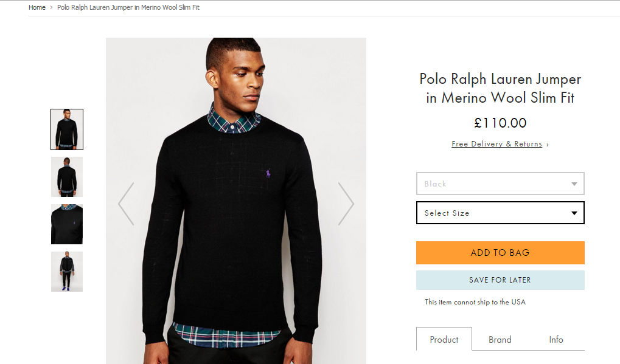Switch to the Info tab
The image size is (620, 364).
(556, 340)
